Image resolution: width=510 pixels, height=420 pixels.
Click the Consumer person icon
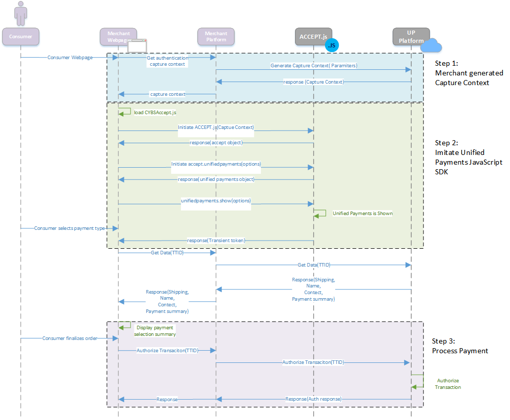coord(20,13)
